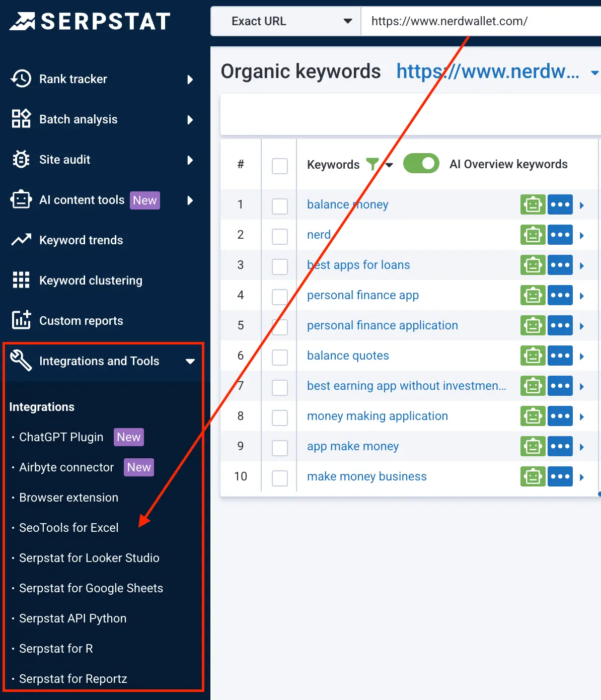The height and width of the screenshot is (700, 601).
Task: Expand the Batch analysis submenu arrow
Action: pyautogui.click(x=190, y=120)
